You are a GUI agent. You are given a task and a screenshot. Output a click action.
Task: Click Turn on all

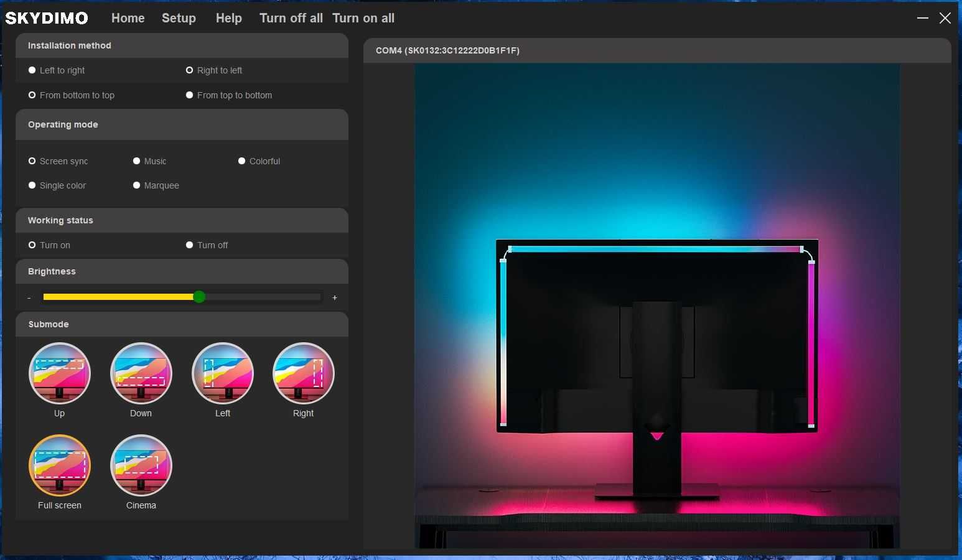tap(363, 18)
